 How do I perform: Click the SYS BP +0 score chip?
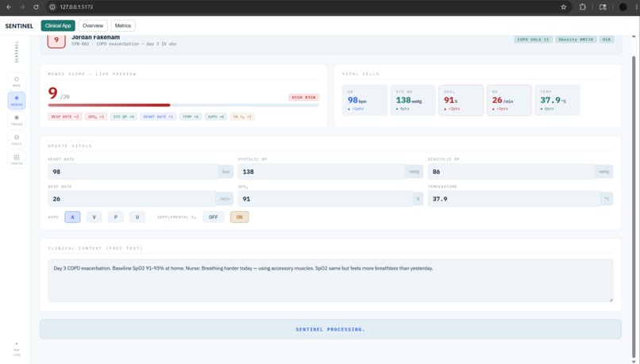(123, 117)
